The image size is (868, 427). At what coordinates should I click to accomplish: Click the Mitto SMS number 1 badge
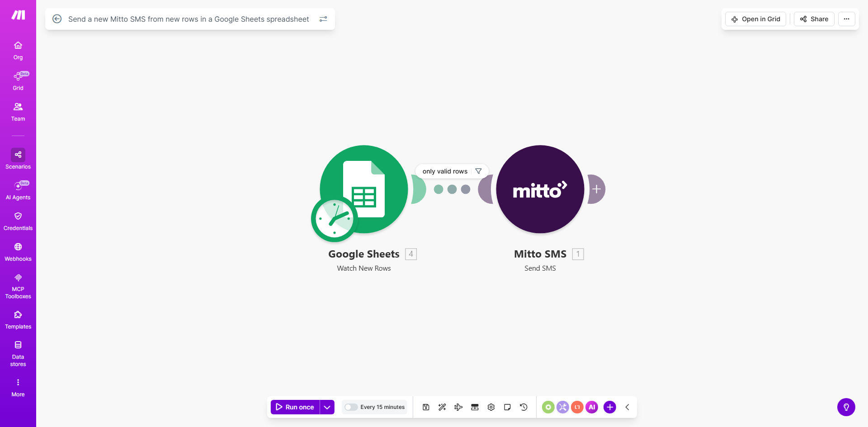(578, 254)
